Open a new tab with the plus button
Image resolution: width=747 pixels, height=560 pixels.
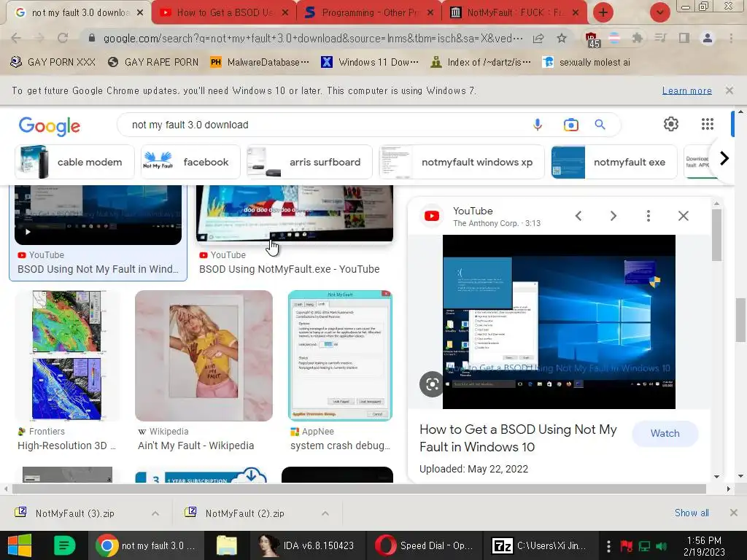(603, 12)
